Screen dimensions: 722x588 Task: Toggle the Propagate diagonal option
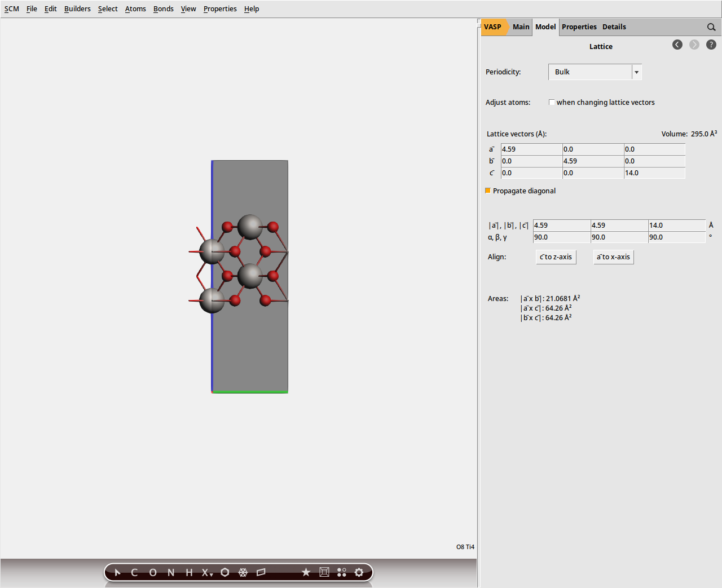(x=487, y=191)
